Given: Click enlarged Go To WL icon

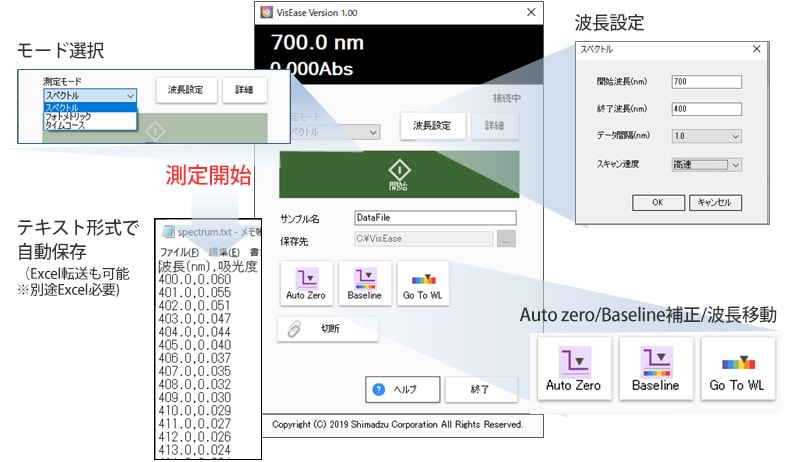Looking at the screenshot, I should 738,368.
